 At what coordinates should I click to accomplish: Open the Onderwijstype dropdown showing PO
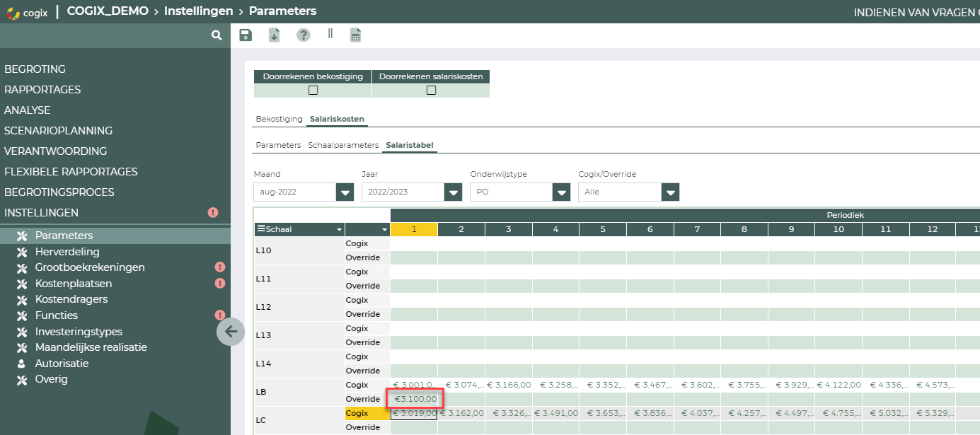(x=562, y=192)
